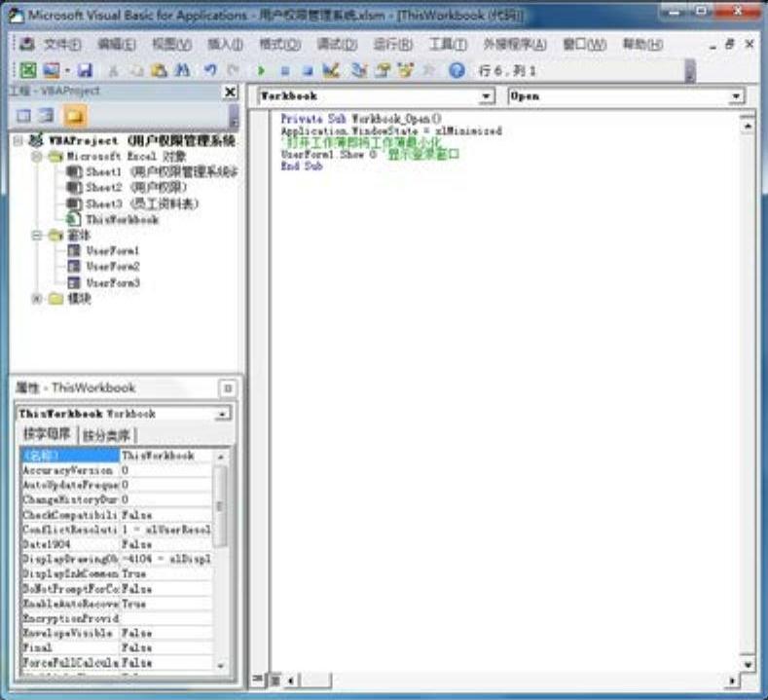The image size is (768, 700).
Task: Open the 文件(F) menu
Action: click(62, 45)
